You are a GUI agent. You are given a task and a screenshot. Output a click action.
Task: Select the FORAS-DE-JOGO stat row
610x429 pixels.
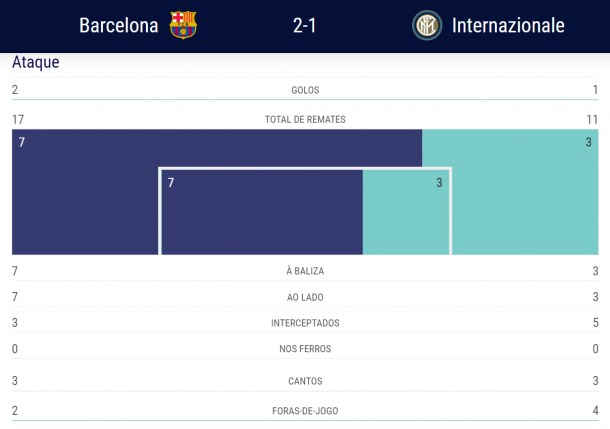click(305, 411)
